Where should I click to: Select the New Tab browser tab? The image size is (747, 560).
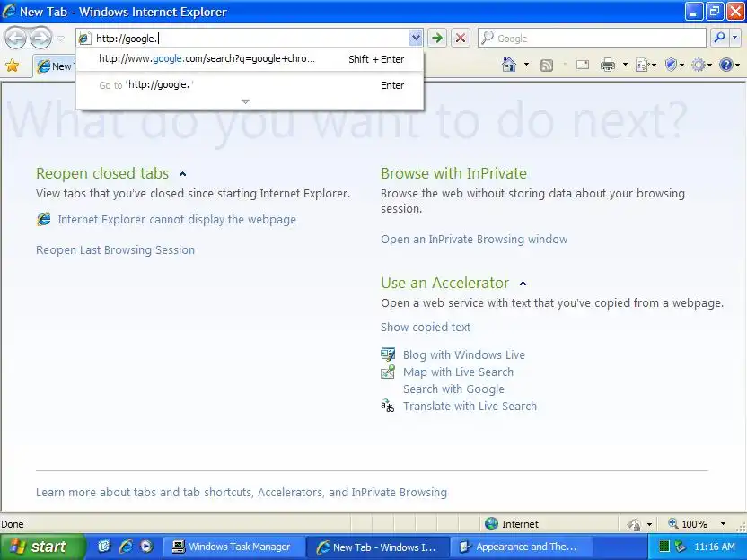click(54, 66)
